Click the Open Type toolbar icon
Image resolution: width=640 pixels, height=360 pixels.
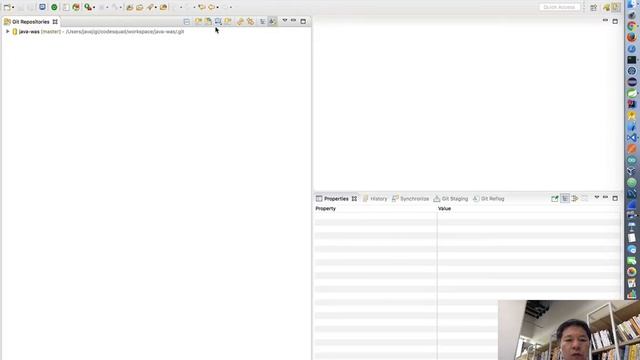pos(129,7)
